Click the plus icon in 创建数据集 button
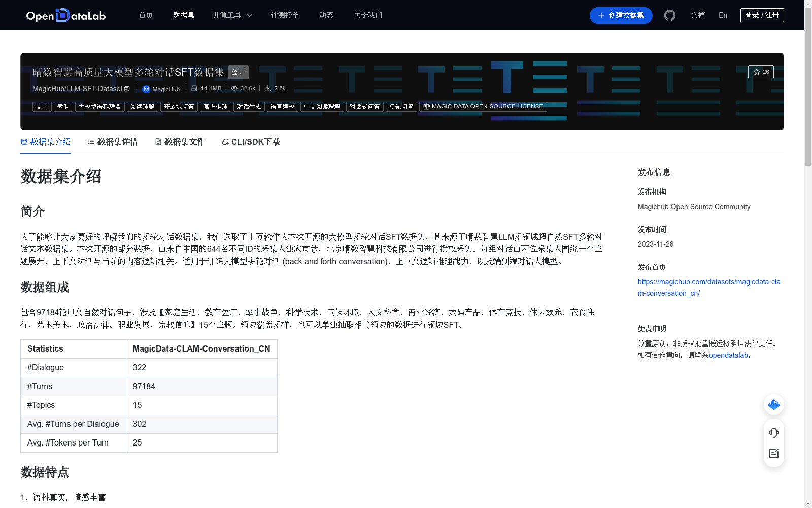Viewport: 812px width, 508px height. [x=601, y=15]
